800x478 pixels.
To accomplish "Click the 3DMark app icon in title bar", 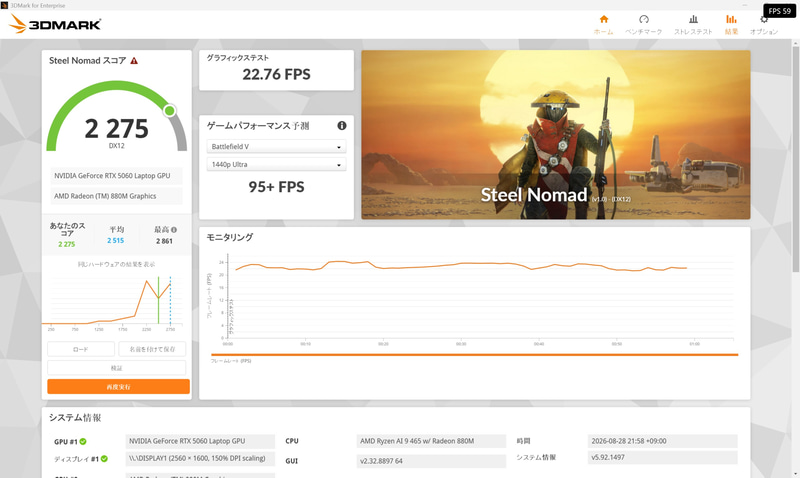I will [x=5, y=5].
